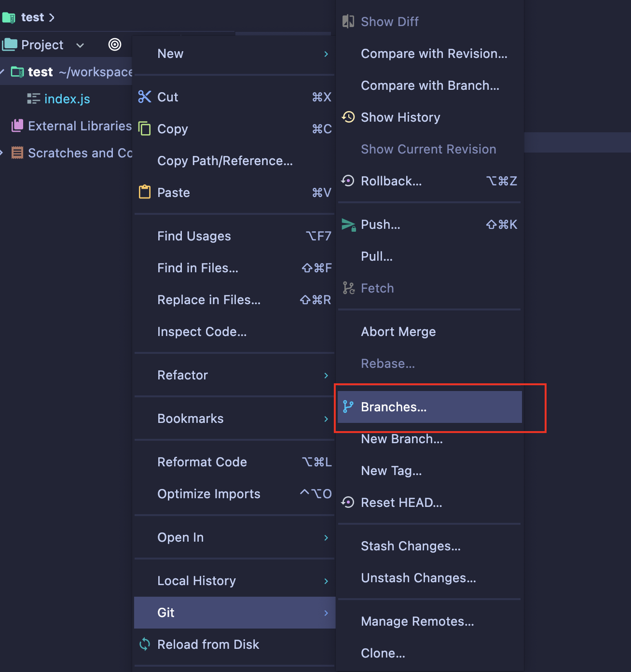This screenshot has height=672, width=631.
Task: Select index.js in project tree
Action: coord(67,99)
